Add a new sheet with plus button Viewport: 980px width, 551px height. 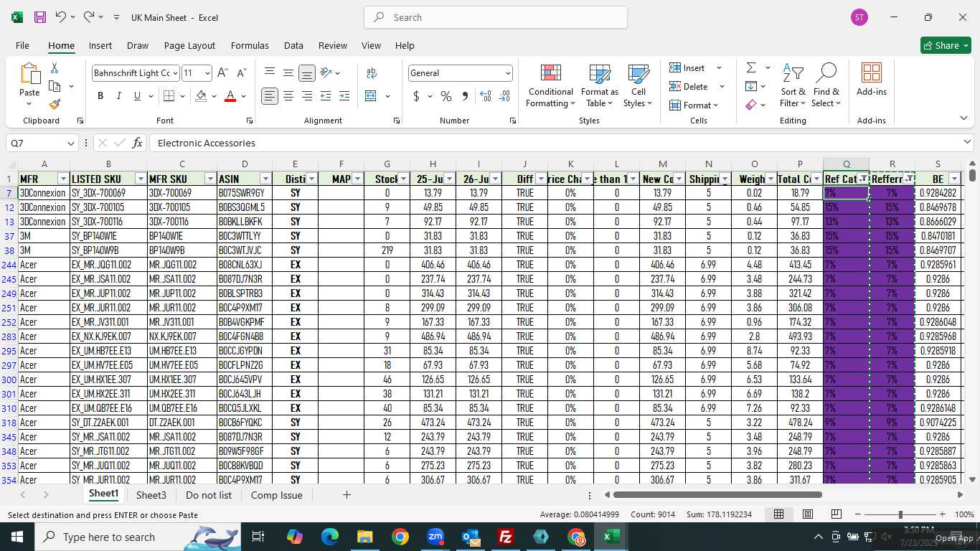tap(347, 495)
